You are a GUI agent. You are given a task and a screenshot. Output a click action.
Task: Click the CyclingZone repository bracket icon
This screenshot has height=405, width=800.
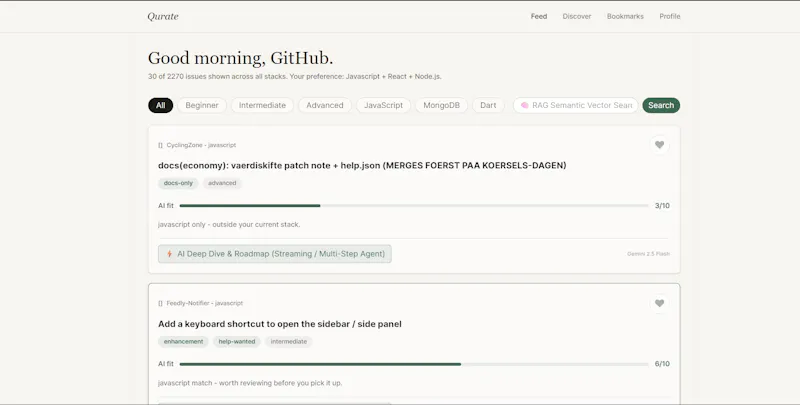160,145
